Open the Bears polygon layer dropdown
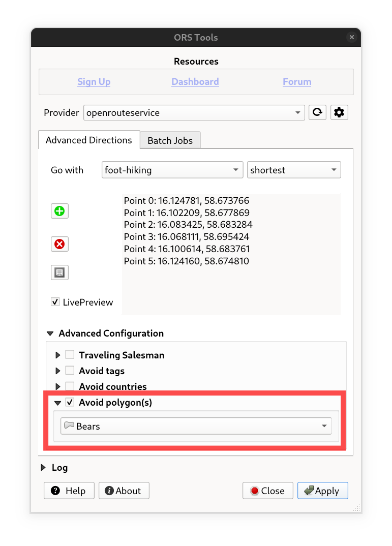Screen dimensions: 392x546 pyautogui.click(x=196, y=426)
